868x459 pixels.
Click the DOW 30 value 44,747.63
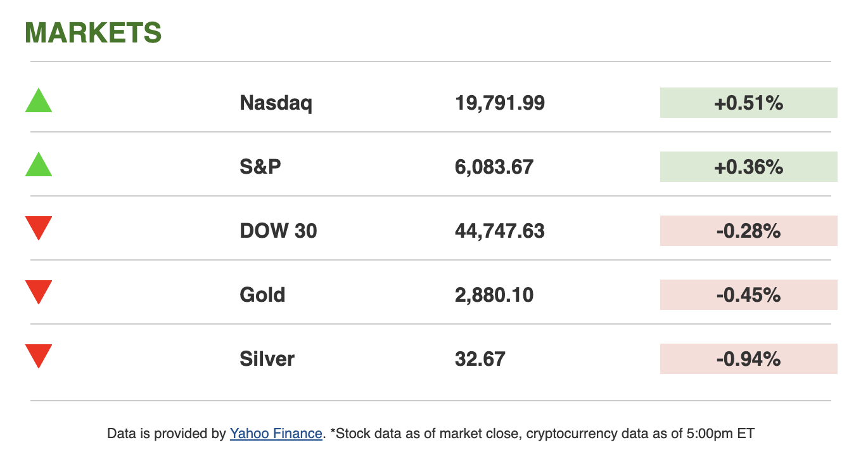(x=499, y=231)
